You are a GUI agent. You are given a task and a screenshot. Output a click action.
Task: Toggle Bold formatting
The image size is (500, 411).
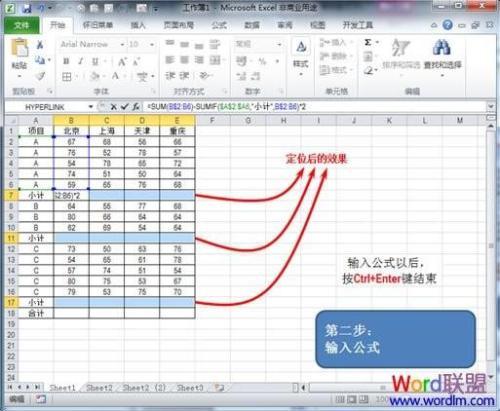tap(66, 61)
